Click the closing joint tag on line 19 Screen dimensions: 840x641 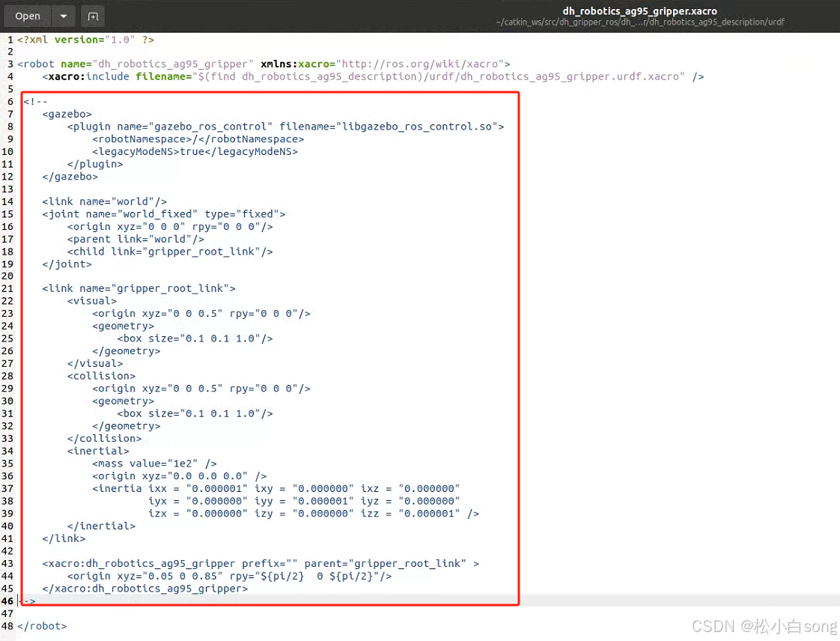tap(67, 264)
